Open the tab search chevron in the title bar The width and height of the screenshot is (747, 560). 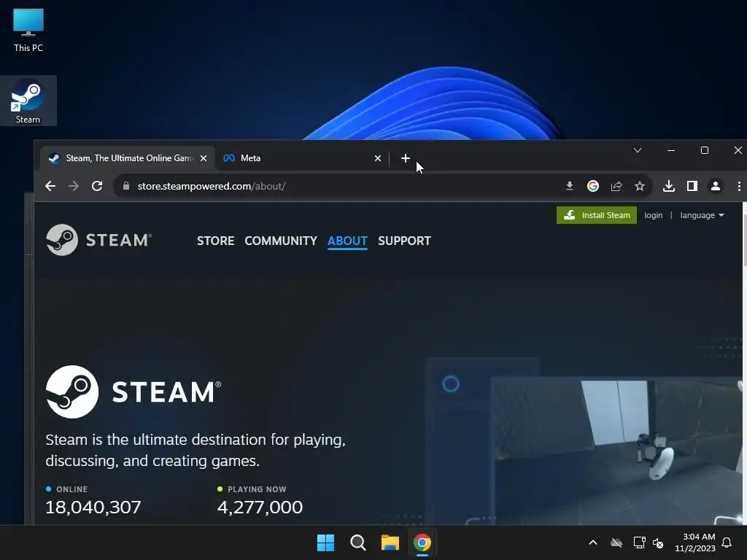point(638,150)
